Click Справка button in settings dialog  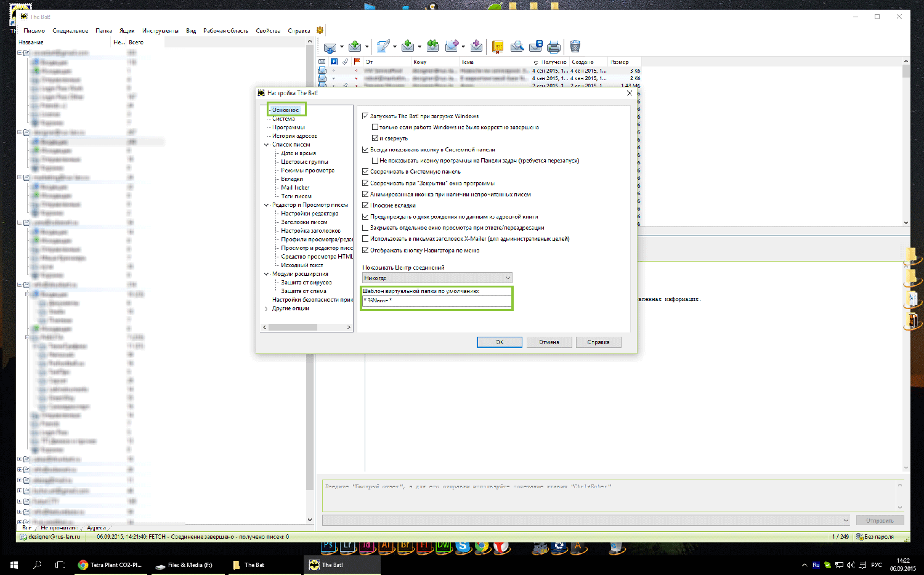pos(598,342)
